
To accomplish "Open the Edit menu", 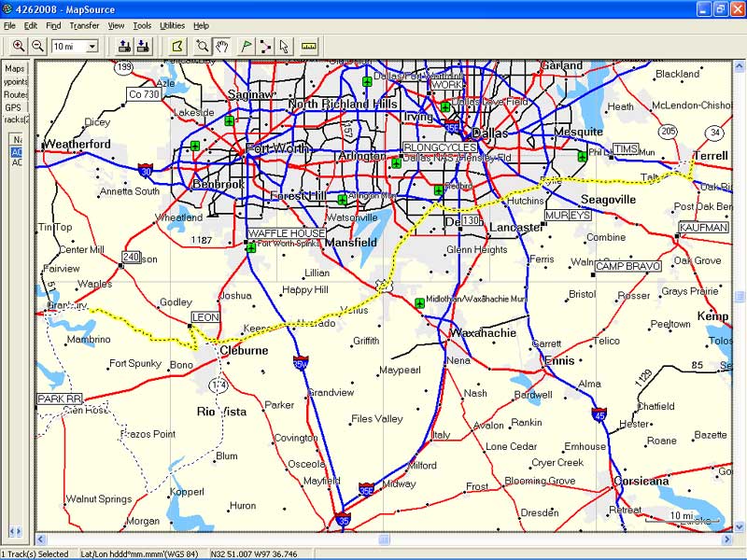I will click(31, 26).
